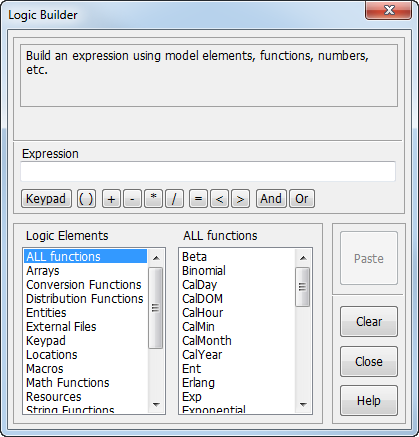Insert the greater-than operator
This screenshot has height=437, width=419.
point(240,199)
